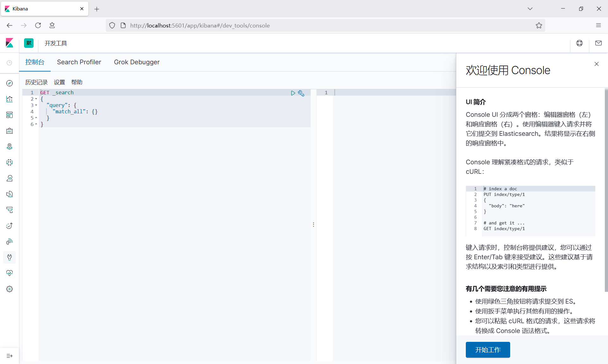The width and height of the screenshot is (608, 364).
Task: Open the Canvas app icon
Action: point(9,131)
